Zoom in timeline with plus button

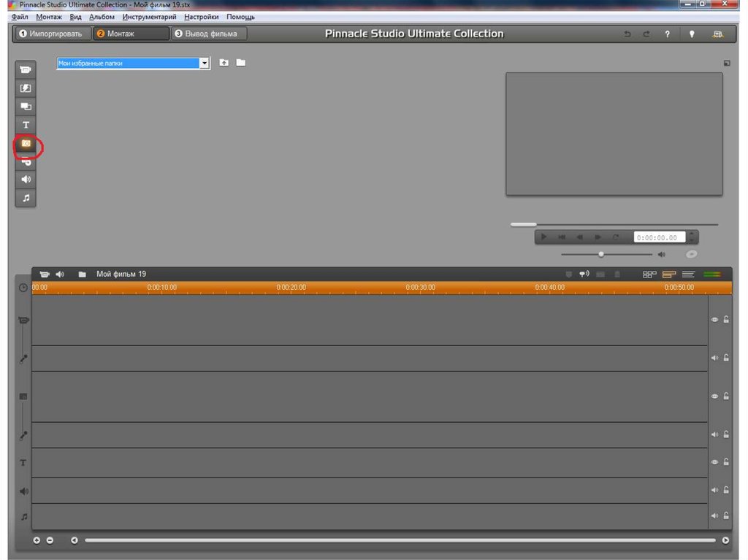click(37, 540)
